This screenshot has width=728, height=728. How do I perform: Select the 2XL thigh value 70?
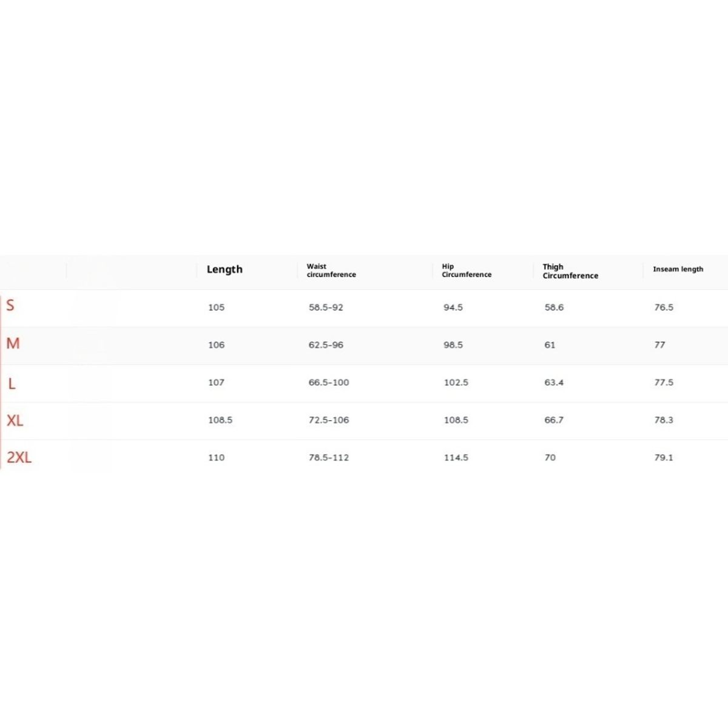[550, 458]
